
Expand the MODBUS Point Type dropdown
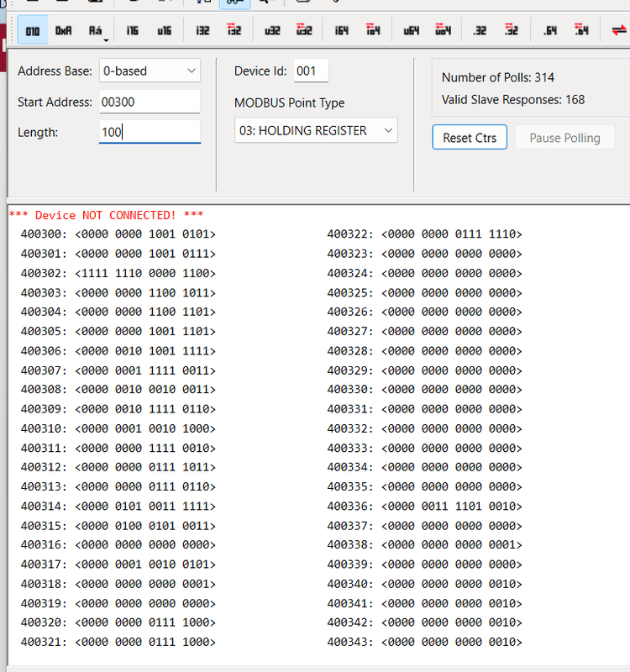point(315,130)
